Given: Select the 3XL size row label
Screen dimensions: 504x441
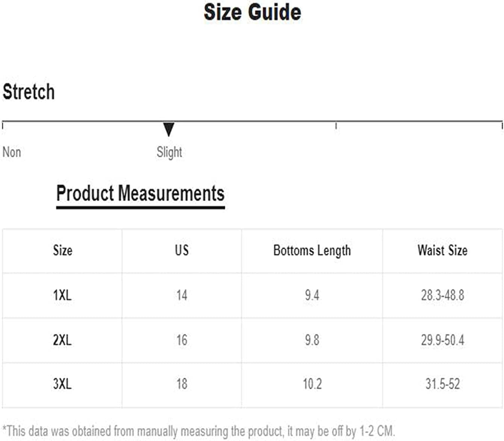Looking at the screenshot, I should pyautogui.click(x=62, y=384).
